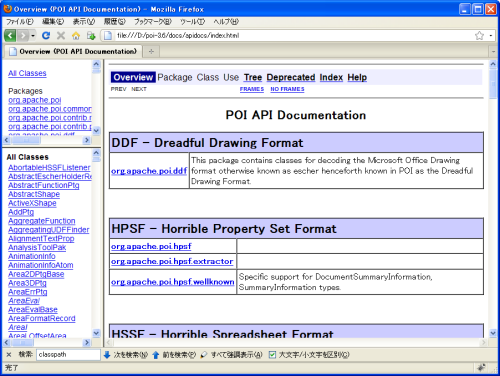Open the AggregateFunction class link
This screenshot has width=500, height=376.
click(42, 221)
